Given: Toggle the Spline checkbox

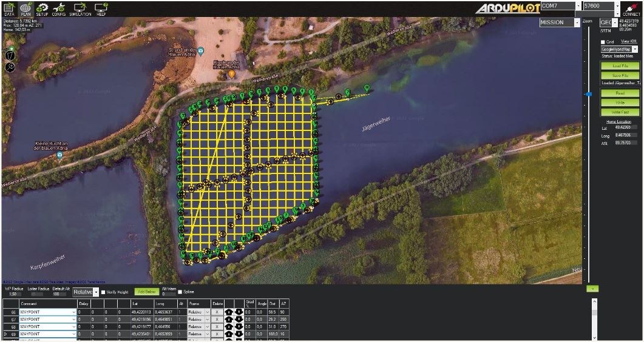Looking at the screenshot, I should [179, 292].
